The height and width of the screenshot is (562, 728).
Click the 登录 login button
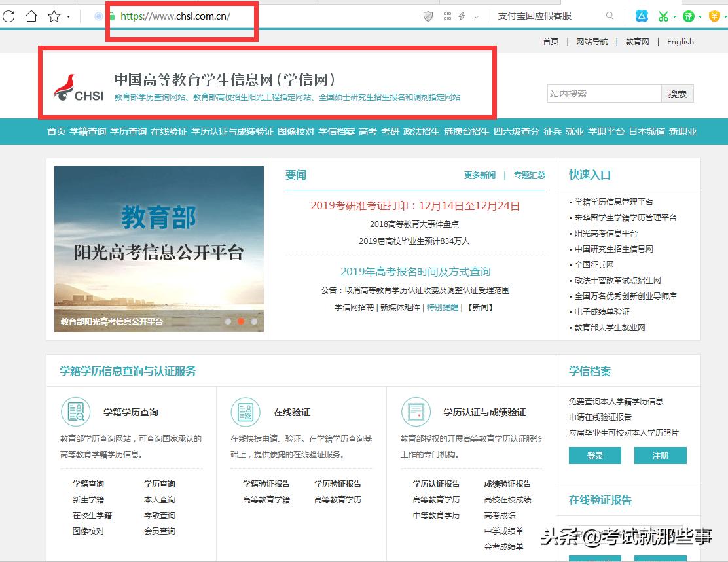(x=594, y=455)
